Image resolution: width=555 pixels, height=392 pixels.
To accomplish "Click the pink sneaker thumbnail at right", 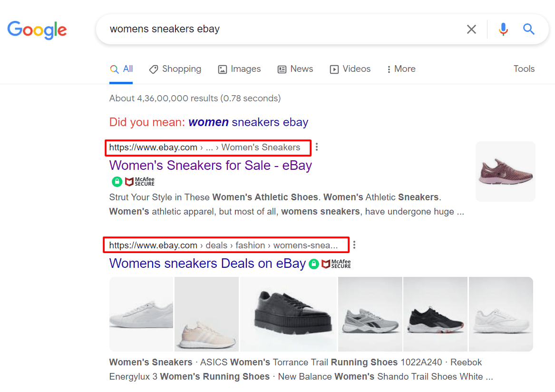I will pyautogui.click(x=505, y=171).
